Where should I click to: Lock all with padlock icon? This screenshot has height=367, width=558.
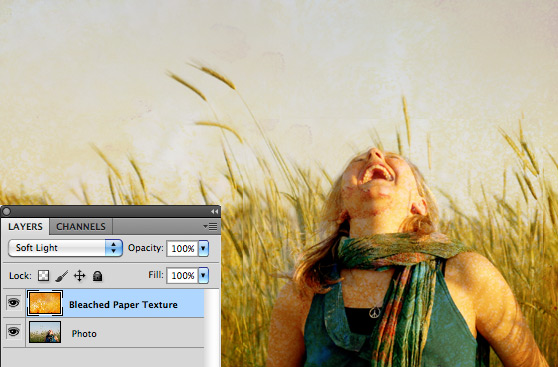click(98, 276)
